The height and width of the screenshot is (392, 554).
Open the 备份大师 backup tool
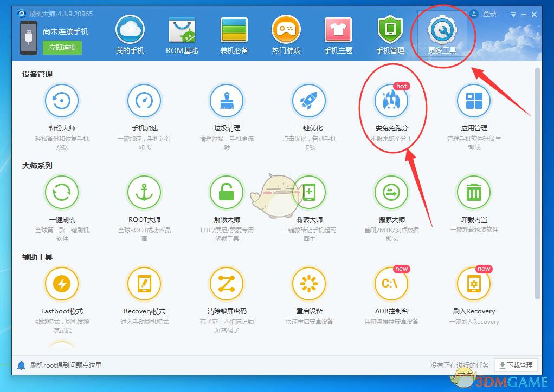61,101
